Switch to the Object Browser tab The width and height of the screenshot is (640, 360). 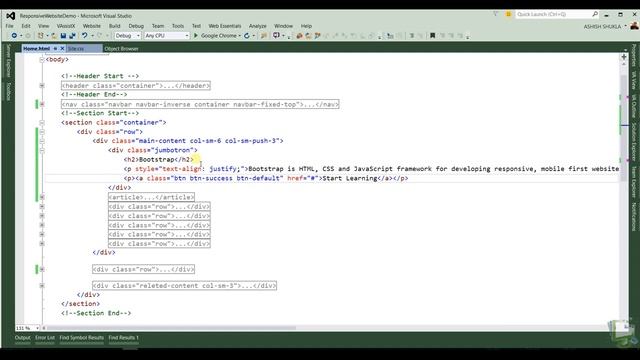click(121, 49)
